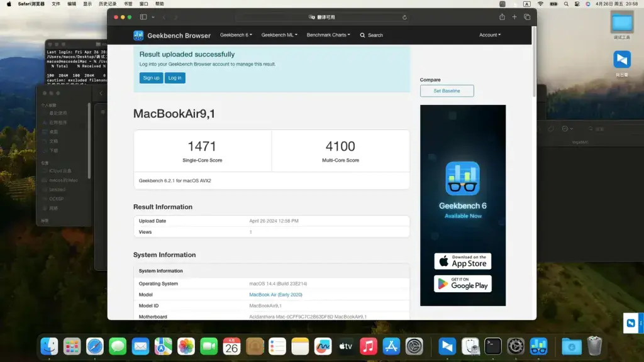This screenshot has height=362, width=644.
Task: Click the Apple menu icon
Action: 9,4
